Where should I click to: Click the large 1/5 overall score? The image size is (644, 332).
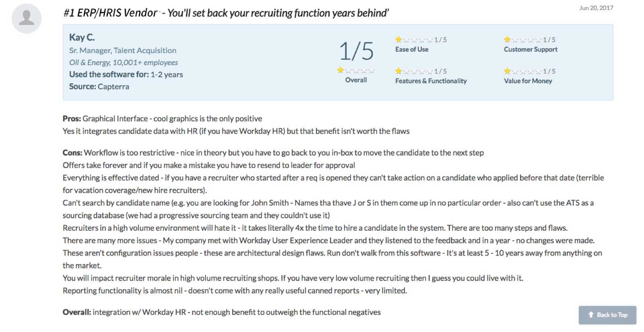pyautogui.click(x=356, y=51)
